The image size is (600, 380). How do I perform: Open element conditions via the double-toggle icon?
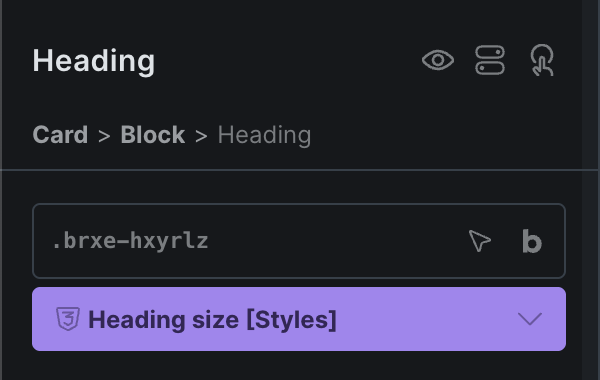coord(490,60)
